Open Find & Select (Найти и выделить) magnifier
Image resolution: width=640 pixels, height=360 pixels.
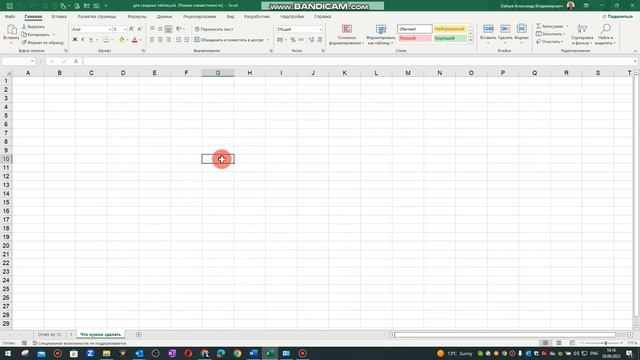click(606, 34)
